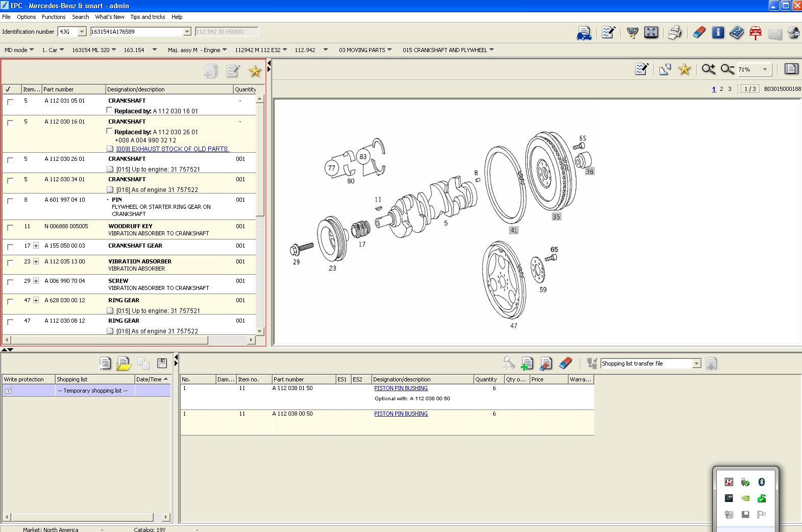Open the Functions menu
This screenshot has width=802, height=532.
[54, 17]
